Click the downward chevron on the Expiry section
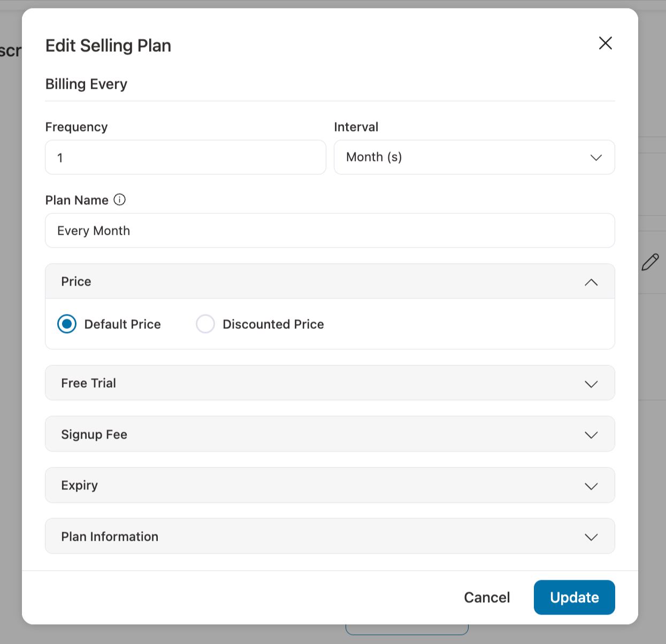Viewport: 666px width, 644px height. click(x=591, y=486)
